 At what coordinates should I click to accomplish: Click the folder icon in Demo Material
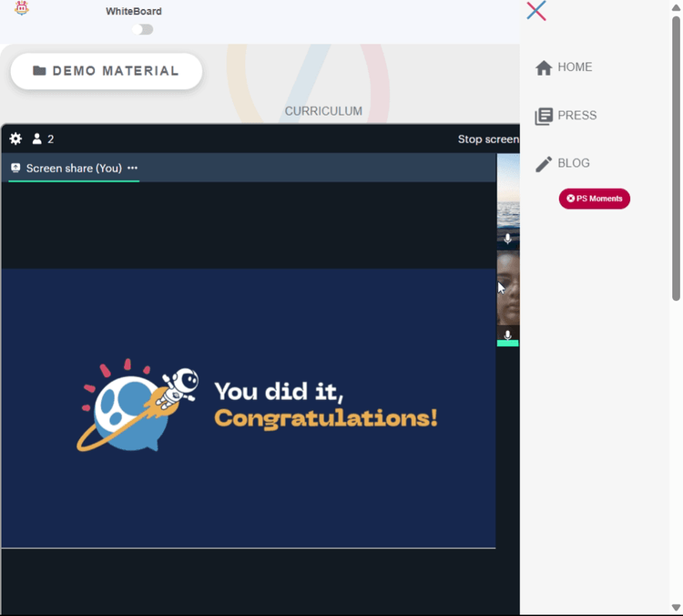[39, 71]
